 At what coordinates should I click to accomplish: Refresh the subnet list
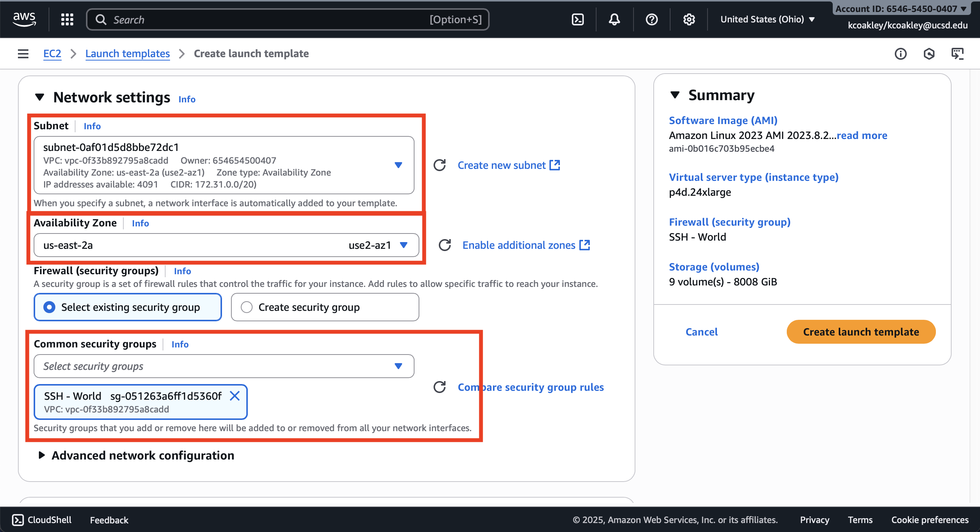coord(440,165)
